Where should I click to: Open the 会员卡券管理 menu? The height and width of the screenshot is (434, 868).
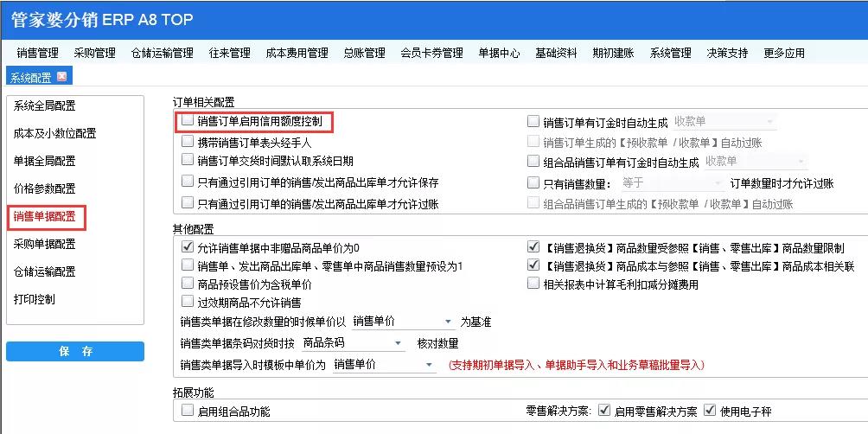point(431,53)
